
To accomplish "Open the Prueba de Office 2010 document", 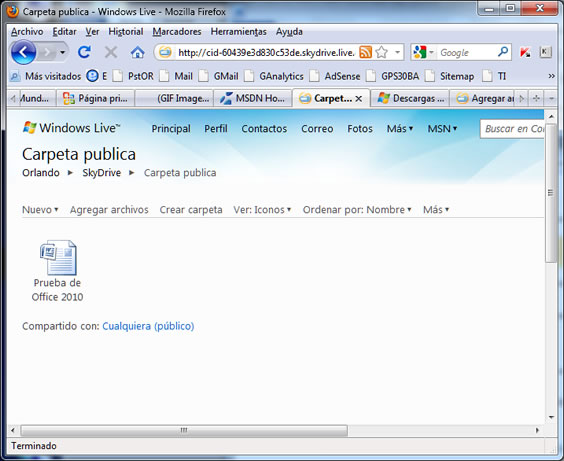I will [x=58, y=271].
